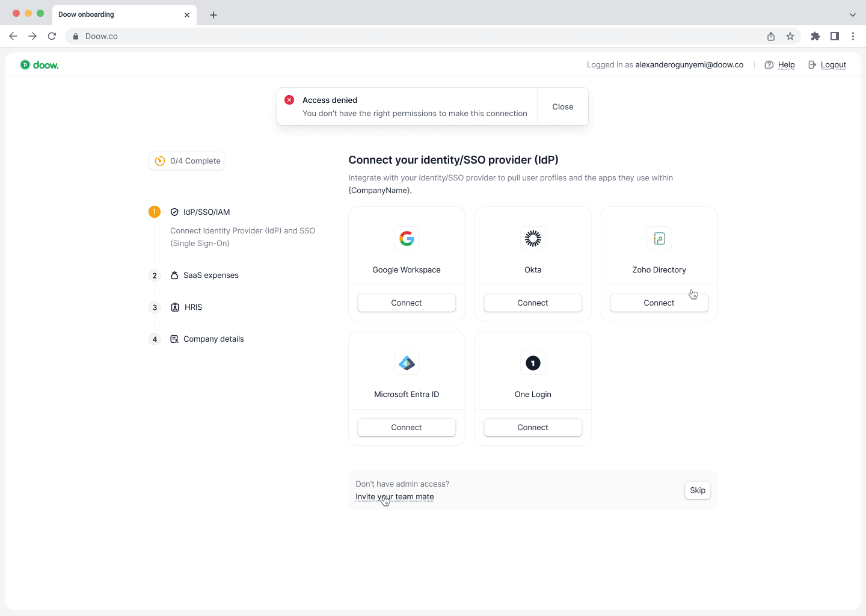Open the Help link
The height and width of the screenshot is (616, 866).
(786, 65)
